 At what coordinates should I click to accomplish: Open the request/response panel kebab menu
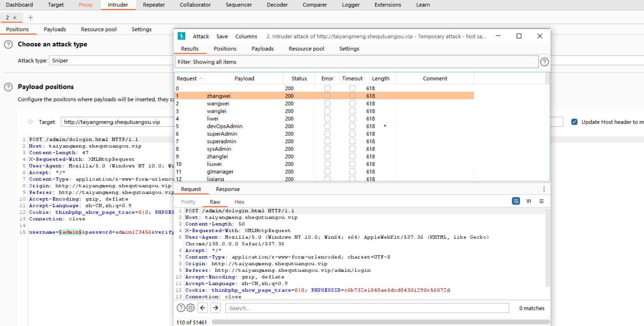[544, 189]
